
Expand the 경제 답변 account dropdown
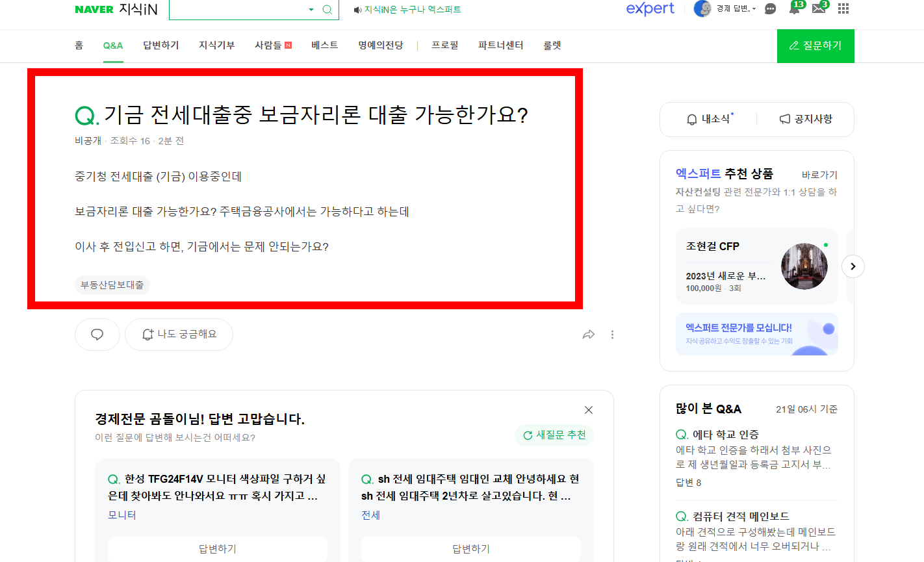pos(736,8)
